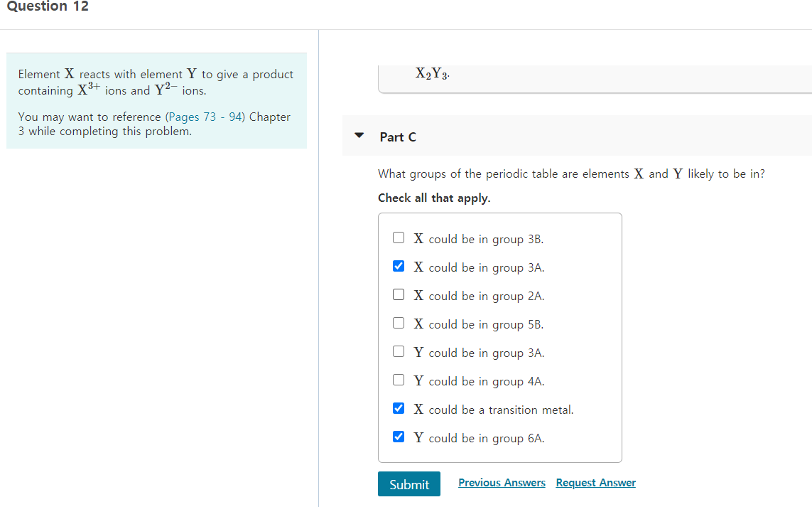This screenshot has width=812, height=507.
Task: Uncheck the option X could be in group 3A
Action: pos(399,266)
